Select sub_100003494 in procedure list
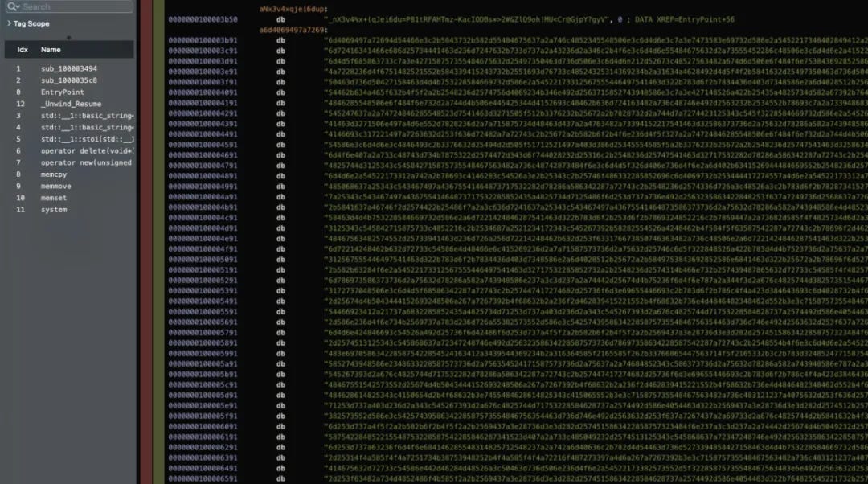Screen dimensions: 868x484 tap(69, 68)
